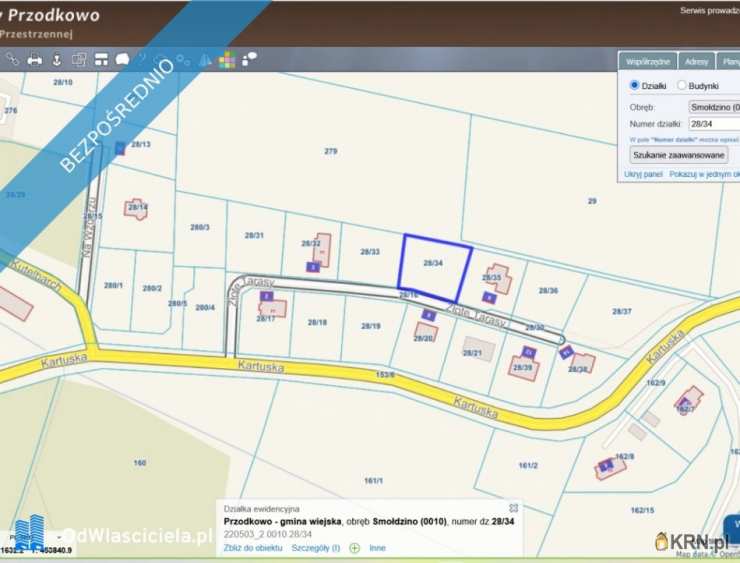Image resolution: width=740 pixels, height=563 pixels.
Task: Open the Obręb dropdown showing Smołdzino
Action: (714, 106)
